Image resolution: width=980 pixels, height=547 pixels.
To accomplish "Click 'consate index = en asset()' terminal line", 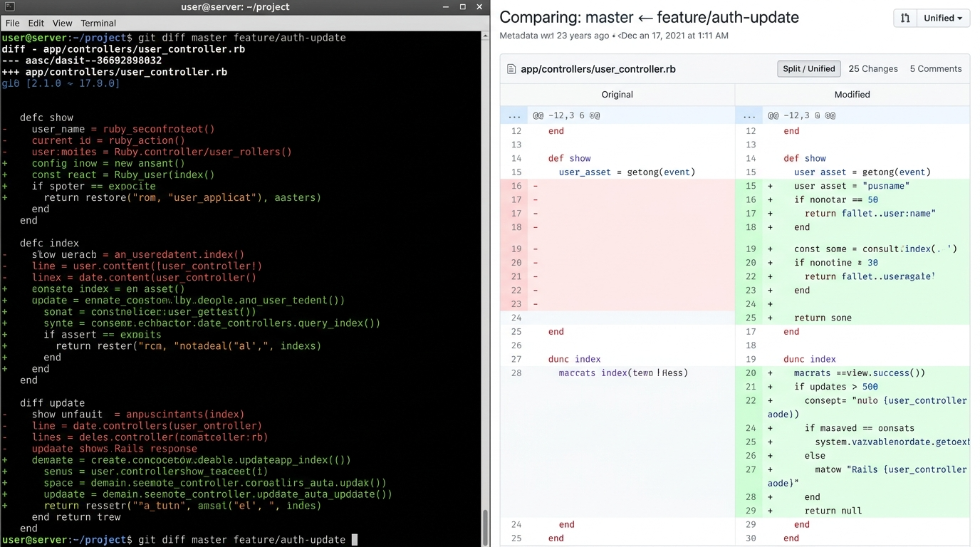I will [x=108, y=288].
